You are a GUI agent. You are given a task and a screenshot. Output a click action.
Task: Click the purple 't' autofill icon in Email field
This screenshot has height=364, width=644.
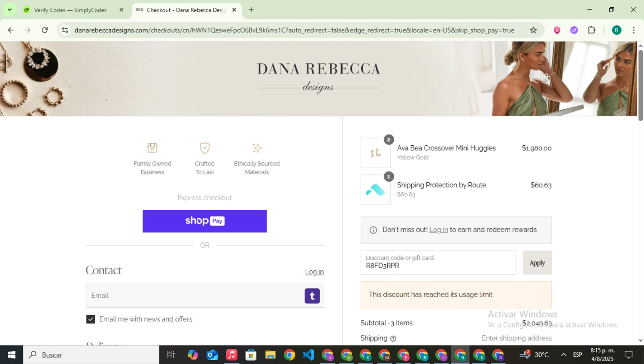coord(312,296)
